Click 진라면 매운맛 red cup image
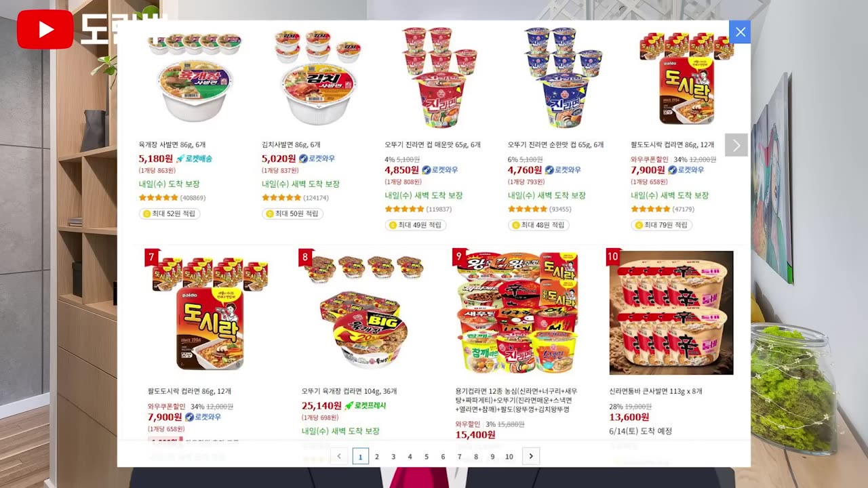The image size is (868, 488). (440, 78)
